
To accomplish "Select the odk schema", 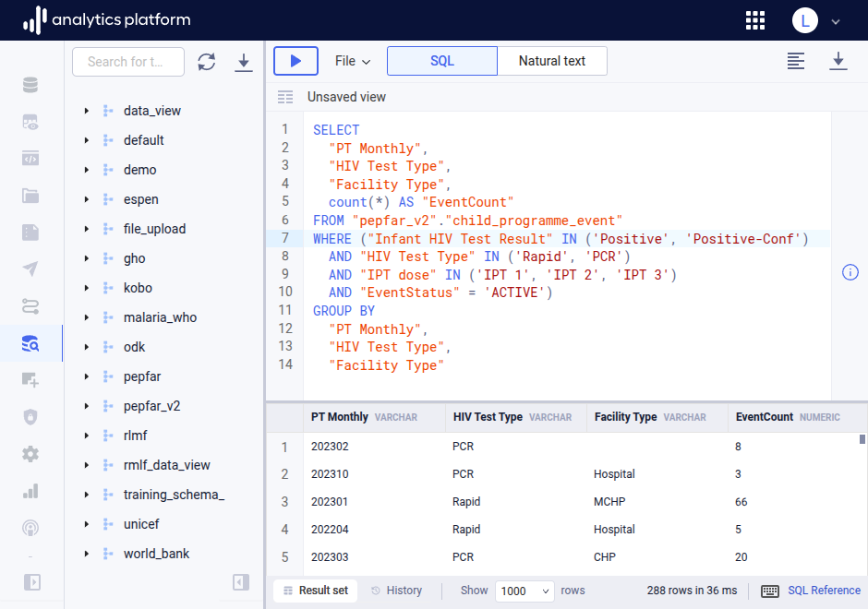I will tap(135, 347).
